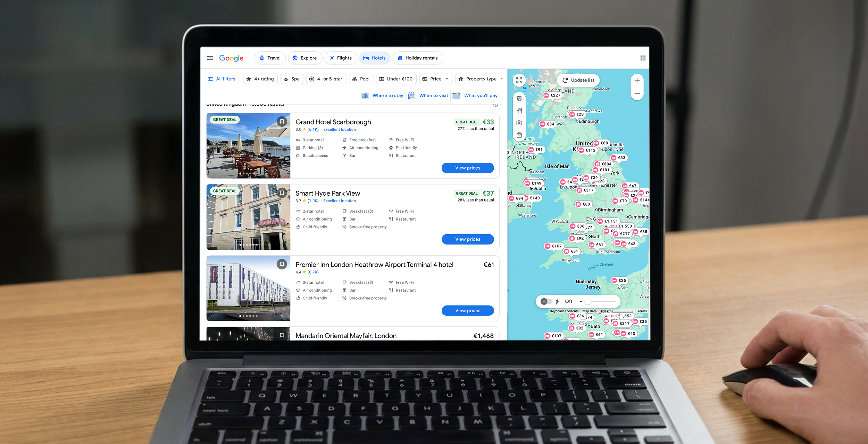Select the shopping icon on the map sidebar
Viewport: 868px width, 444px height.
[x=519, y=135]
